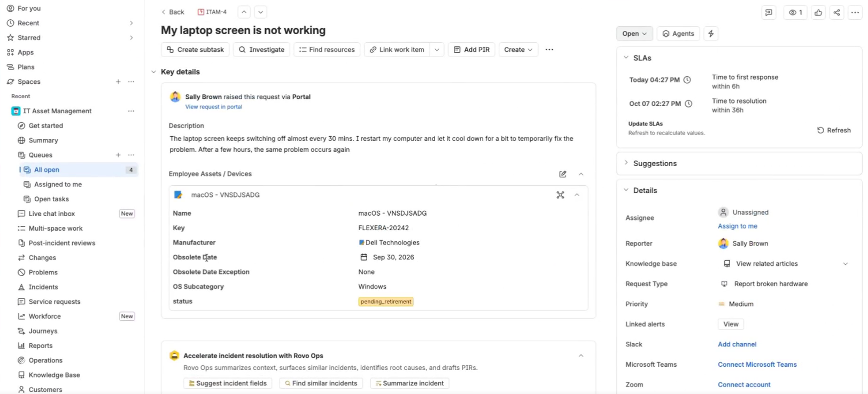The image size is (868, 394).
Task: Click Sally Brown reporter avatar
Action: tap(723, 243)
